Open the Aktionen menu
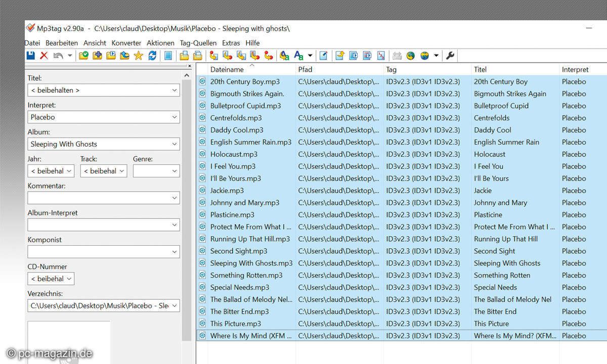 click(160, 43)
